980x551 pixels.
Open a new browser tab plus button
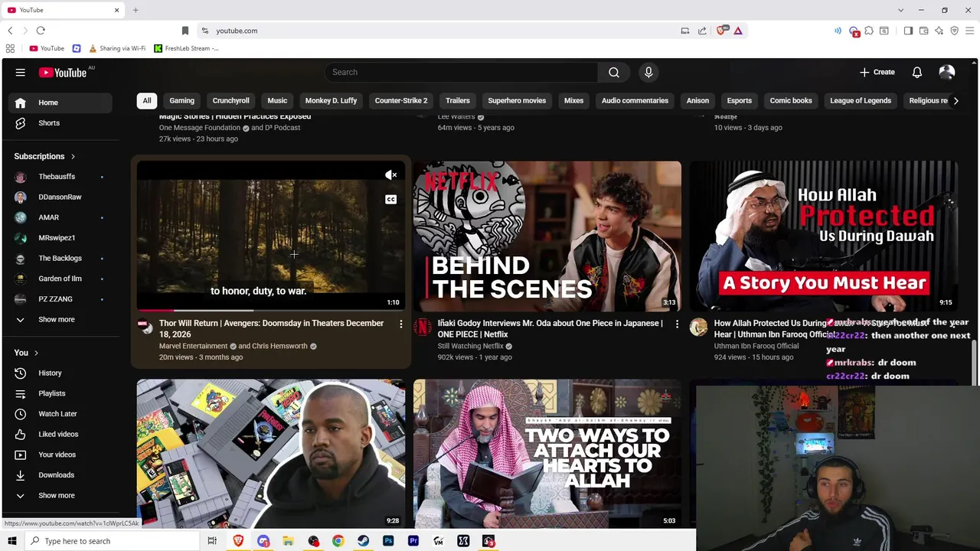click(136, 10)
